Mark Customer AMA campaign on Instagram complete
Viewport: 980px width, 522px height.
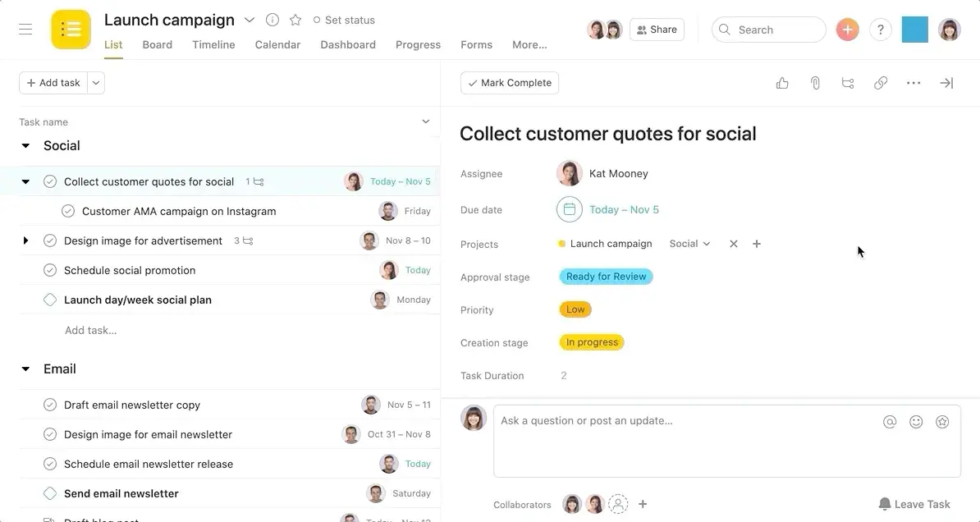[68, 211]
